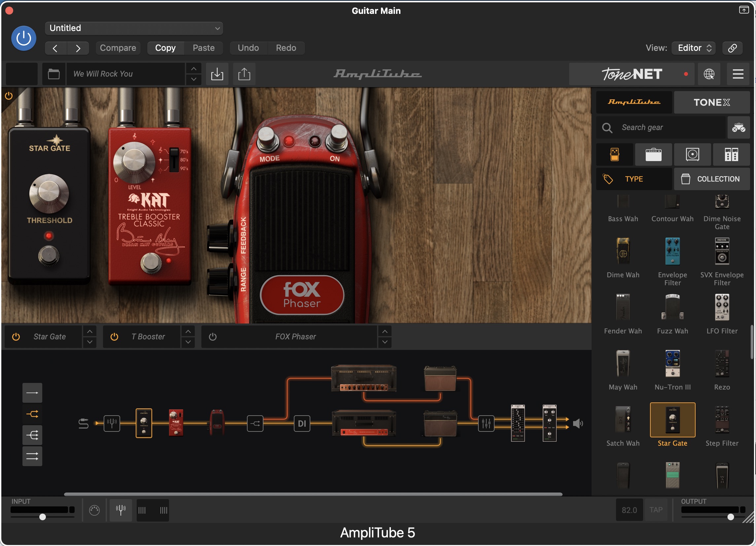756x546 pixels.
Task: Open the View Editor dropdown
Action: click(x=694, y=48)
